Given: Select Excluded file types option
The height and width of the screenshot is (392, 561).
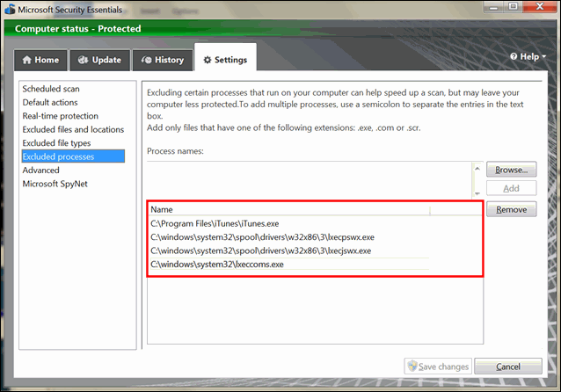Looking at the screenshot, I should (x=56, y=143).
